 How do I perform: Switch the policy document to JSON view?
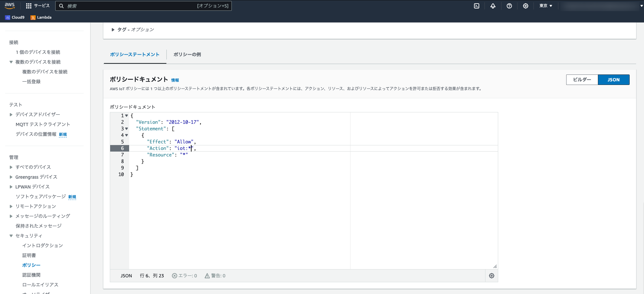point(614,80)
